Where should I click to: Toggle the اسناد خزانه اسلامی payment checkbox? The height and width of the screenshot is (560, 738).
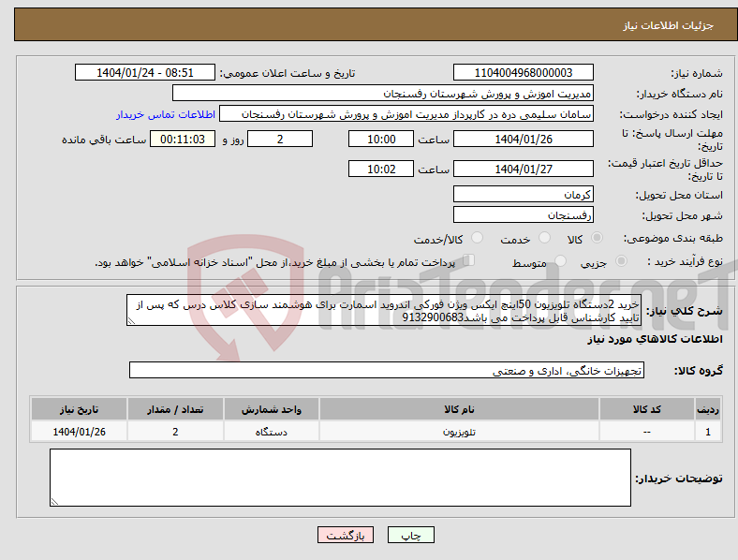[x=469, y=260]
